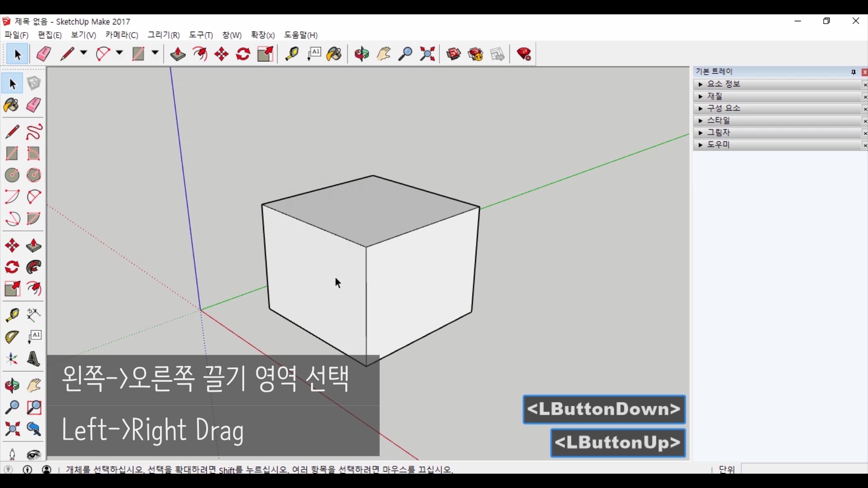This screenshot has height=488, width=868.
Task: Select the Orbit tool in top toolbar
Action: (362, 54)
